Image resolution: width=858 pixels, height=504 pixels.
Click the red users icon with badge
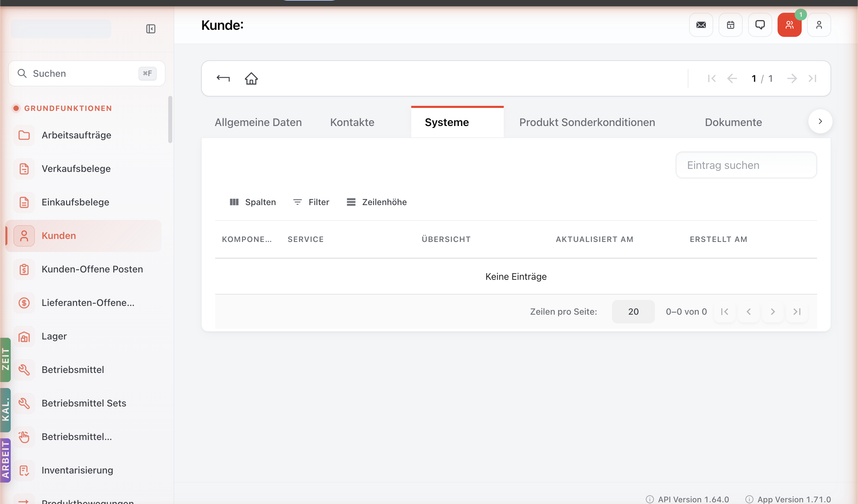[x=790, y=25]
